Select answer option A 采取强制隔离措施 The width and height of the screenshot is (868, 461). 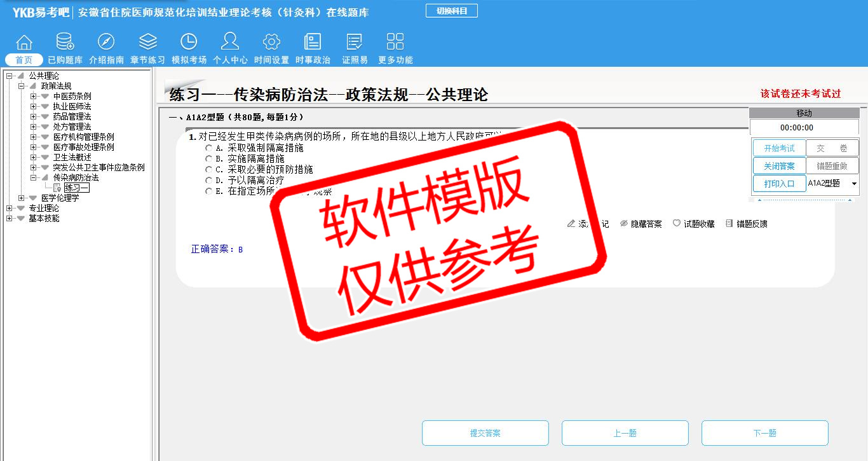pyautogui.click(x=209, y=148)
